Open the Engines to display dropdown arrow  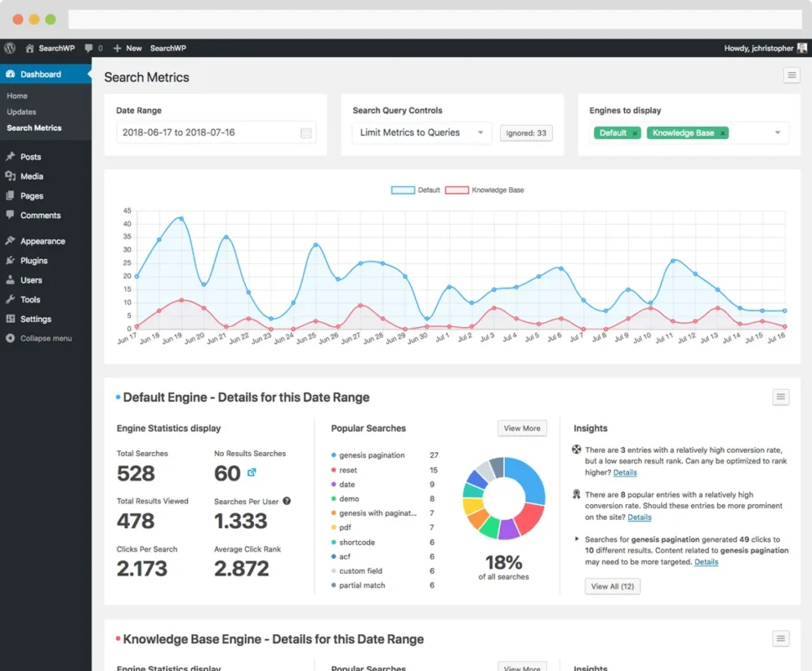pyautogui.click(x=777, y=133)
